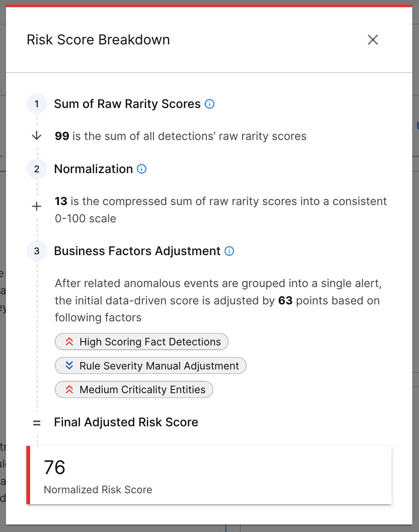Click the plus symbol beside the Normalization step
419x532 pixels.
(36, 207)
